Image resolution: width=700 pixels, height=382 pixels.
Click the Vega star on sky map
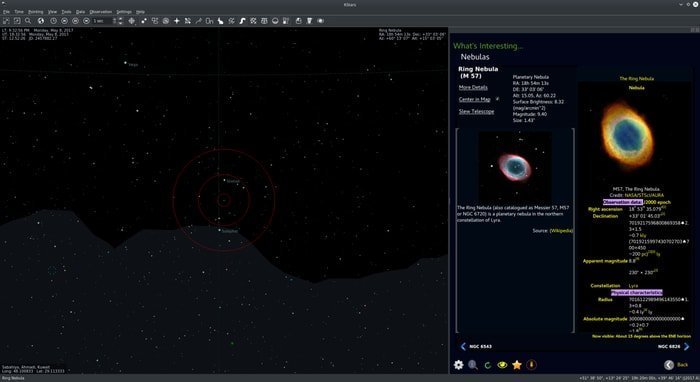pos(125,63)
